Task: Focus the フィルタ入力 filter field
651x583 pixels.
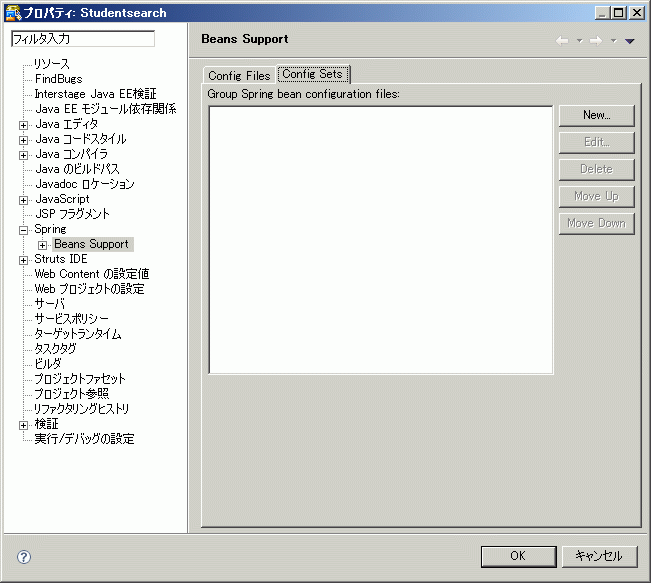Action: (83, 39)
